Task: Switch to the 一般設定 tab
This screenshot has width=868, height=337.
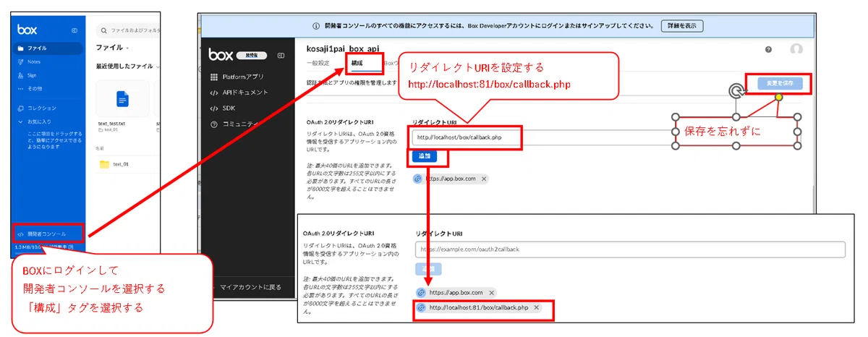Action: pos(318,64)
